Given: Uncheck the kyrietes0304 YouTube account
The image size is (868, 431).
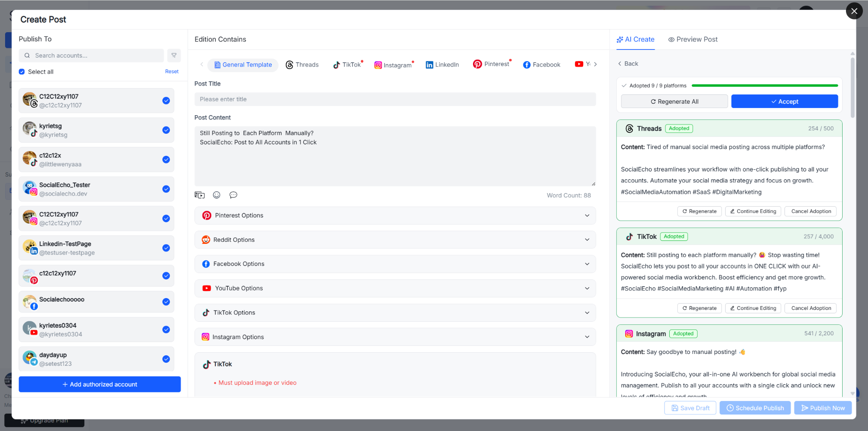Looking at the screenshot, I should click(166, 330).
